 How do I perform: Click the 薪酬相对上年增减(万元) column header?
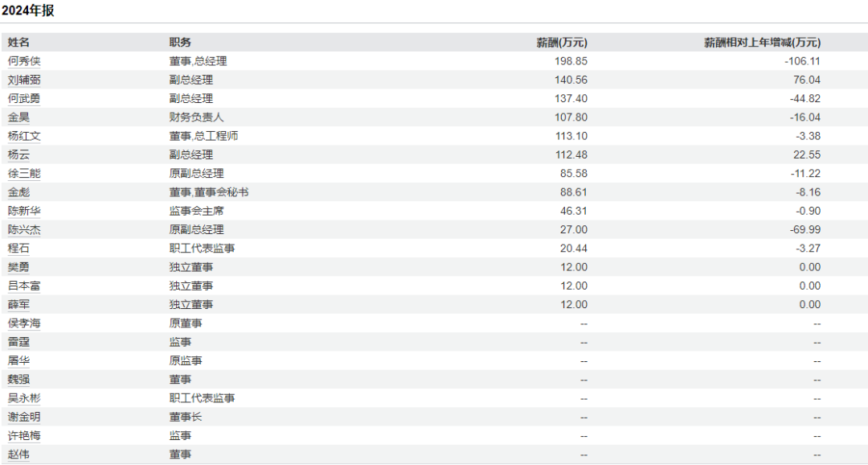click(762, 43)
